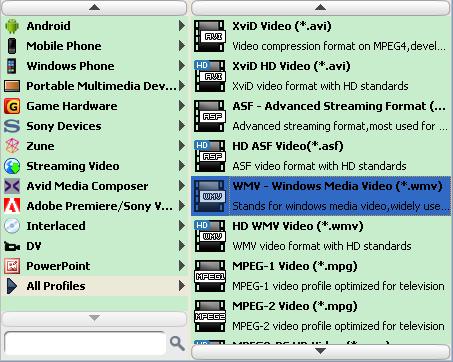Viewport: 453px width, 362px height.
Task: Expand the Zune submenu arrow
Action: click(x=182, y=146)
